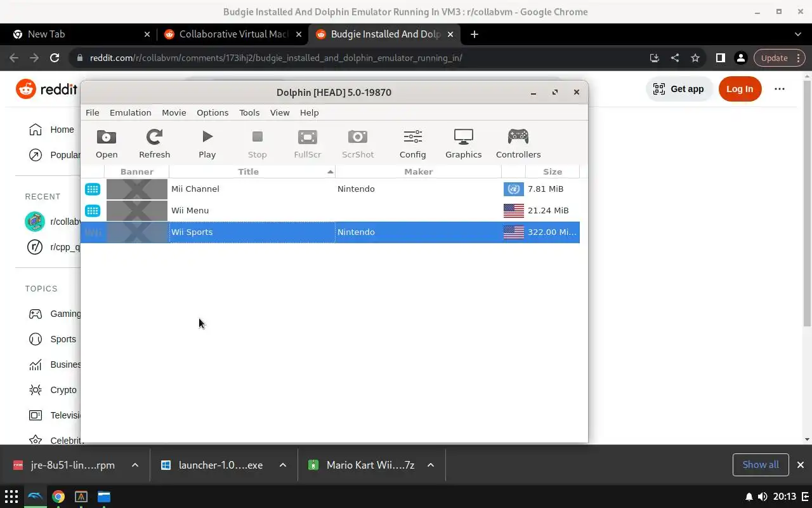The image size is (812, 508).
Task: Click the 7.81 MiB size cell
Action: tap(546, 189)
